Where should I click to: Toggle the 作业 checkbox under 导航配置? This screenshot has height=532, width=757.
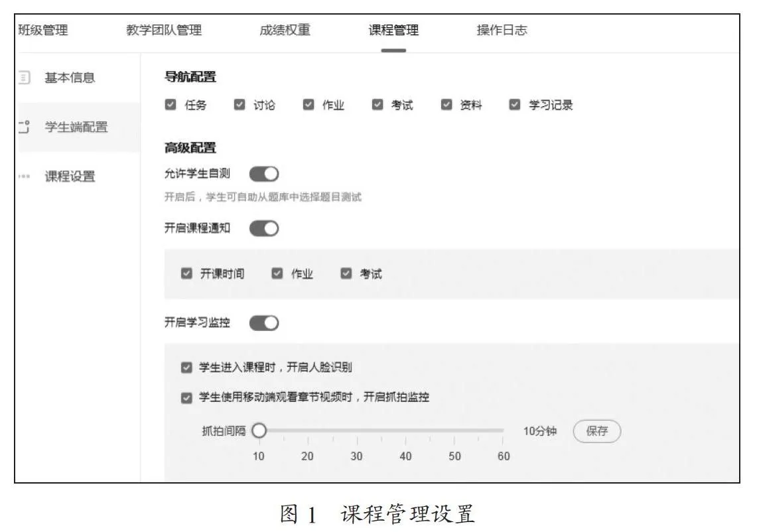pos(309,104)
